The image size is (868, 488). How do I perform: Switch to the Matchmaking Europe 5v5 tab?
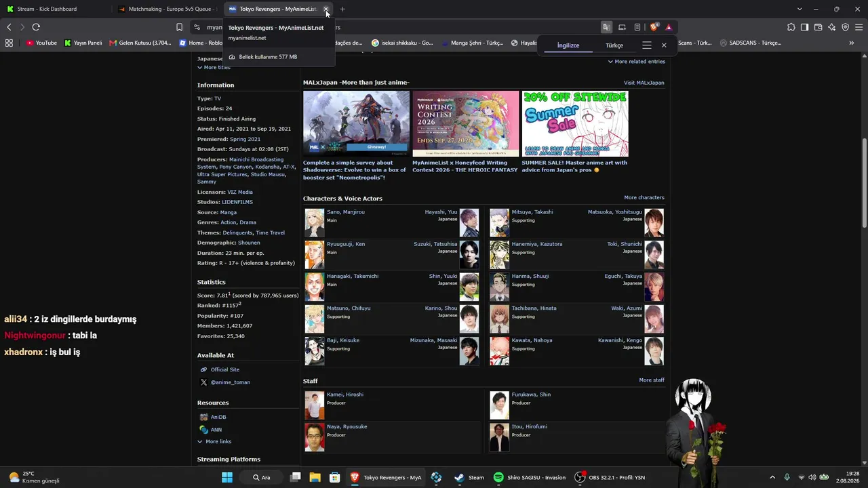point(166,9)
